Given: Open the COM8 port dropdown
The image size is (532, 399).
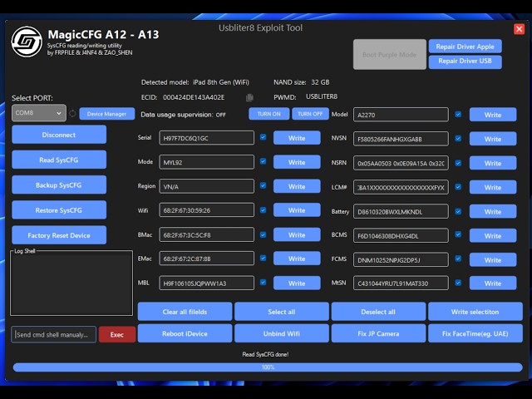Looking at the screenshot, I should click(39, 113).
